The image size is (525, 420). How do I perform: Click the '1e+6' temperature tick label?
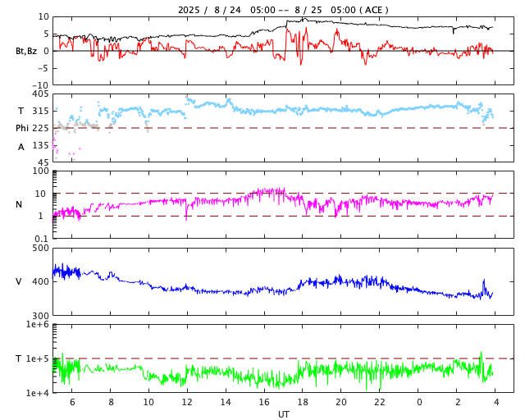pos(37,324)
